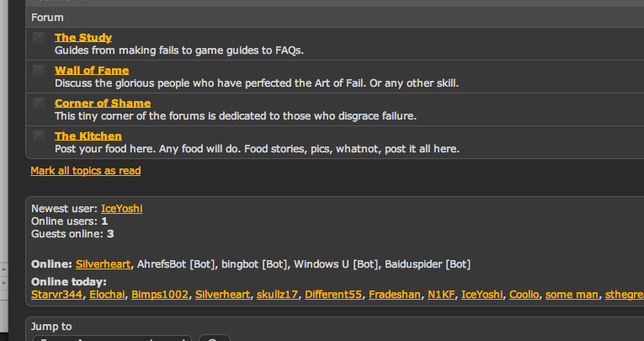This screenshot has width=644, height=341.
Task: Open The Study forum
Action: click(x=82, y=38)
